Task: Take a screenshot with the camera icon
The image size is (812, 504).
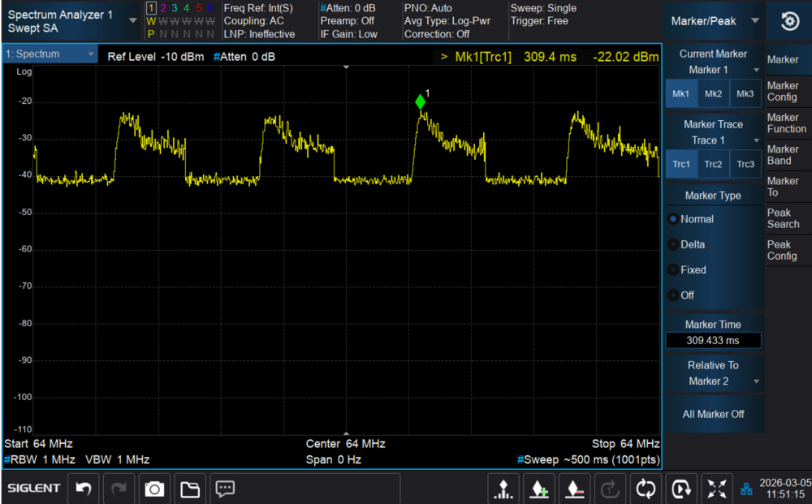Action: tap(154, 489)
